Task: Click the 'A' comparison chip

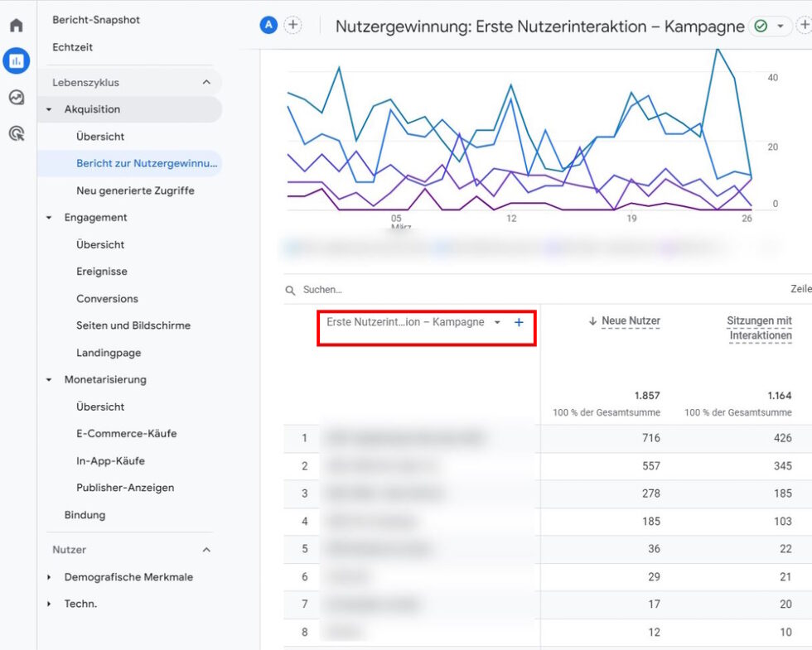Action: [268, 26]
